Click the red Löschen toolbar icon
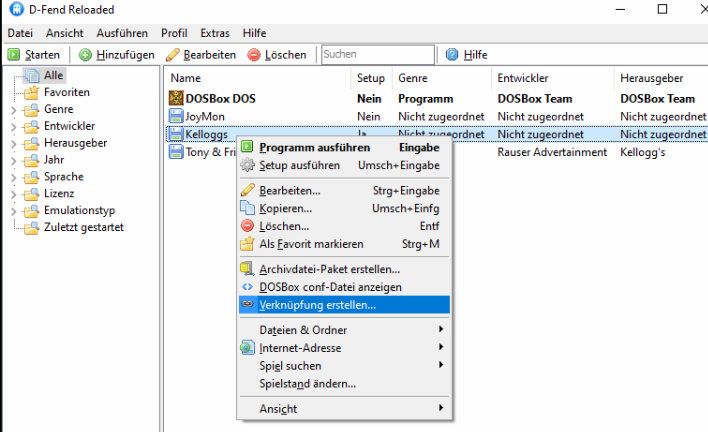 tap(254, 55)
